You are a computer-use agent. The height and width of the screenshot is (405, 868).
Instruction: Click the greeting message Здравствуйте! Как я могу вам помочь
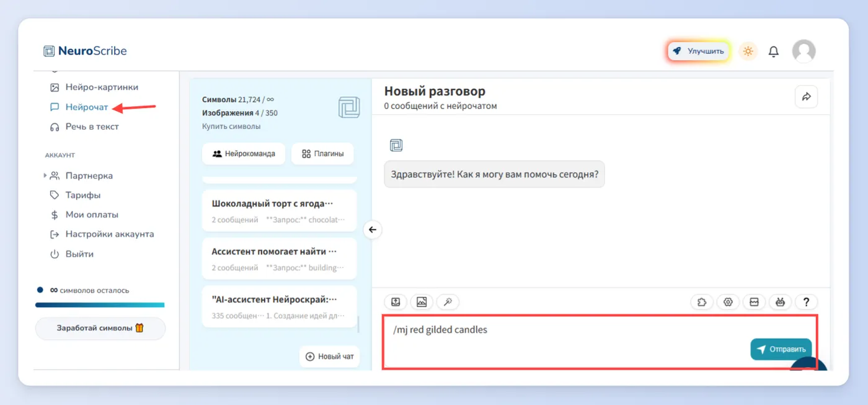(494, 174)
